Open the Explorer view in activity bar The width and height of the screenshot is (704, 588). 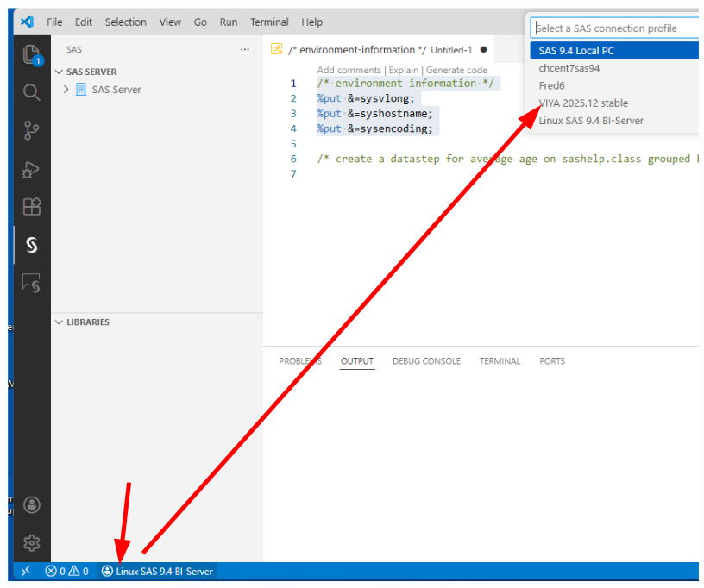32,54
